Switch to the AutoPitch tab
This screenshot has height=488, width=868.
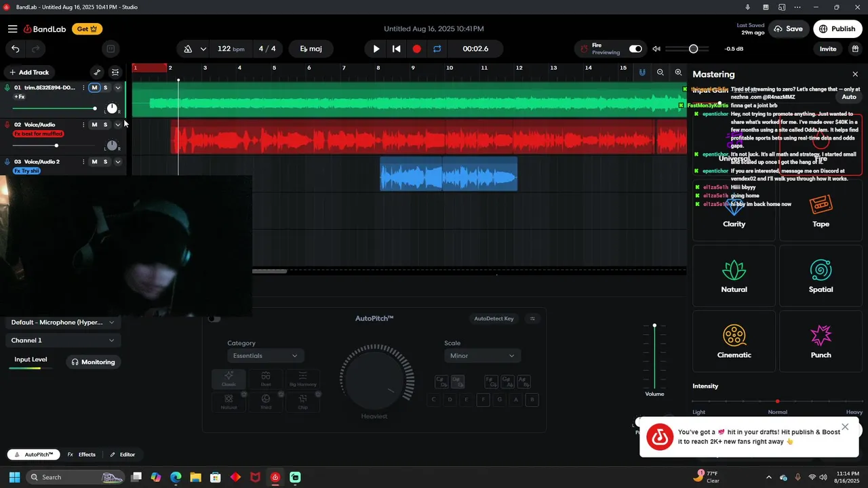(x=33, y=455)
